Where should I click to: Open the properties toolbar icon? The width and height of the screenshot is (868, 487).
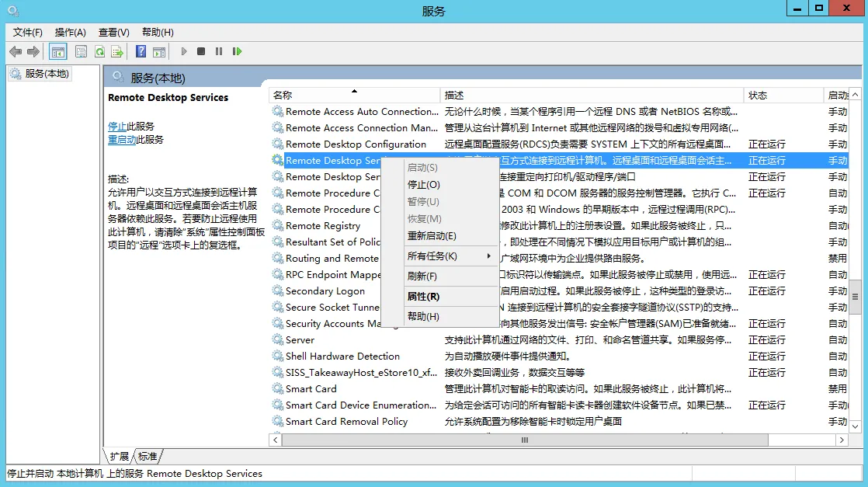click(80, 51)
